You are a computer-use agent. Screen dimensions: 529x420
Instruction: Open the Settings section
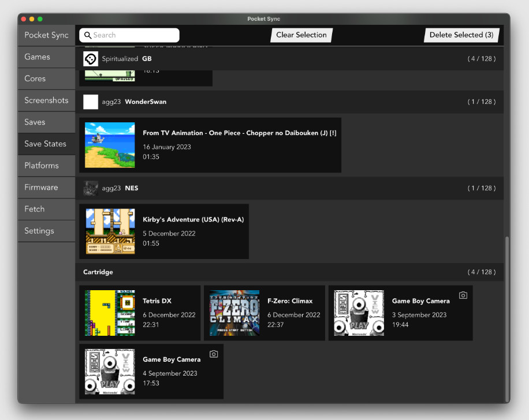47,231
